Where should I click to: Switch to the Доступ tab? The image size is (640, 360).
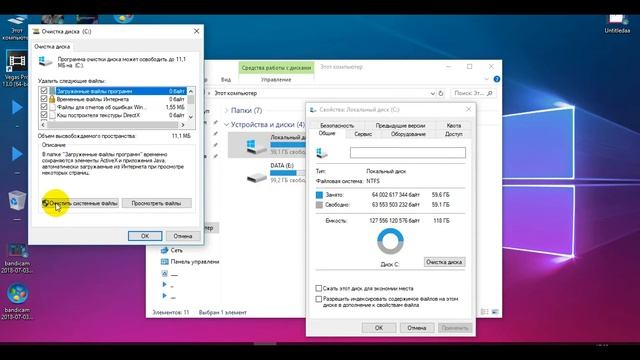pos(453,134)
